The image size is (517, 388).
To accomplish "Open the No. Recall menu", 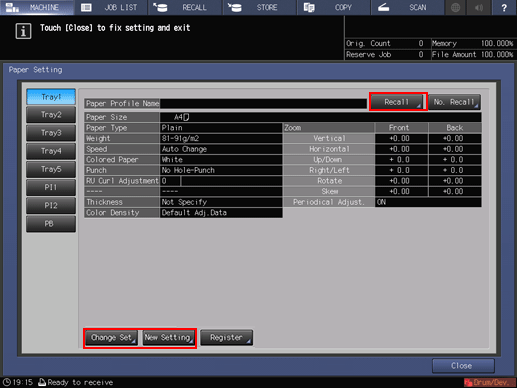I will point(454,102).
